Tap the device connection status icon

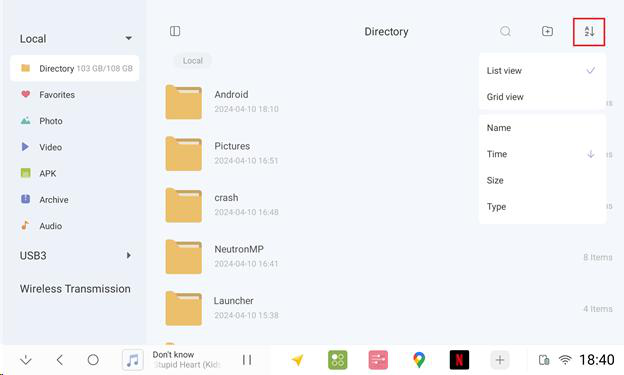(544, 360)
